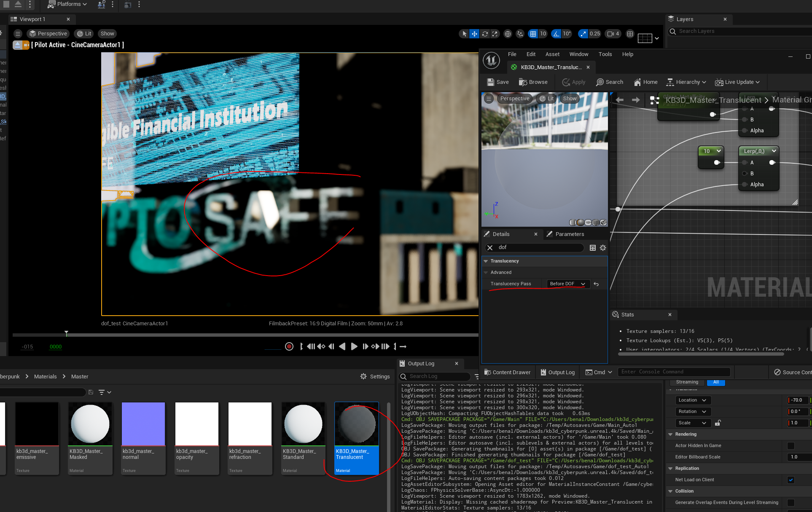The height and width of the screenshot is (512, 812).
Task: Click the surface snapping icon
Action: tap(520, 34)
